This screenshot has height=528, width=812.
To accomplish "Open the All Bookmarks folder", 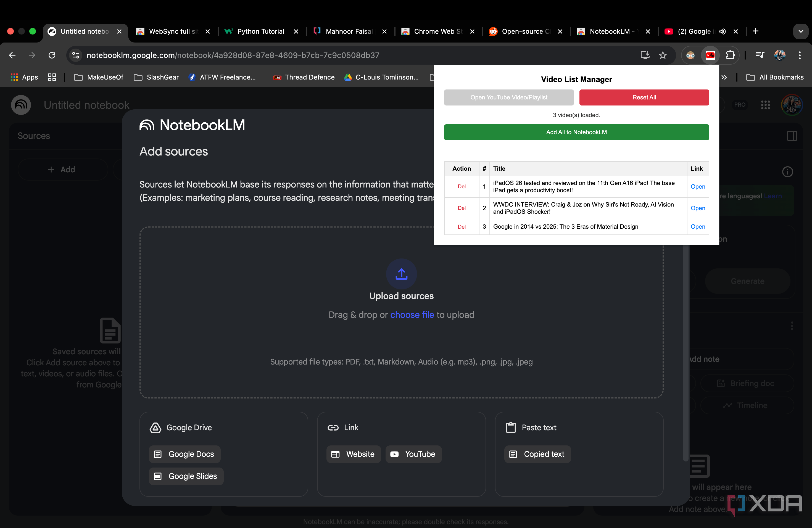I will [775, 77].
